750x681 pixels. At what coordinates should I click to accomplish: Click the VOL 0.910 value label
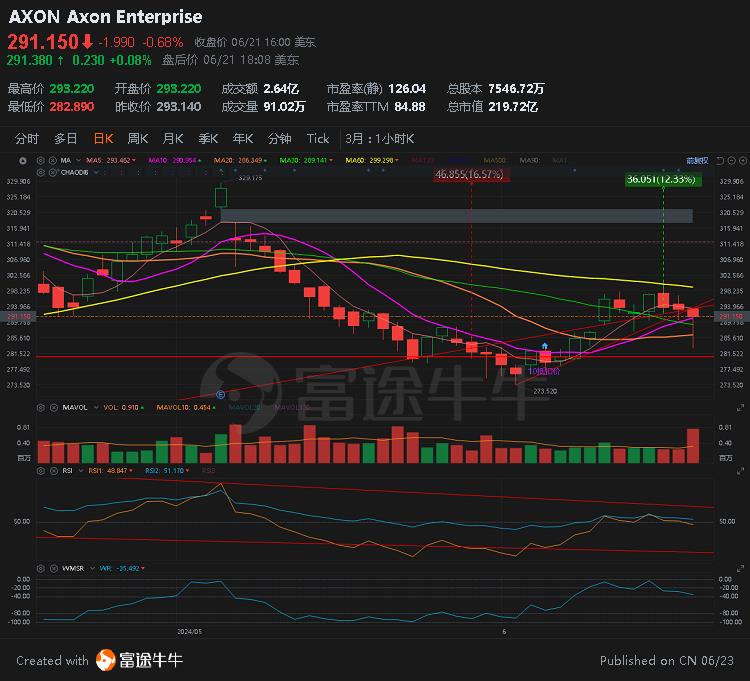(x=123, y=407)
